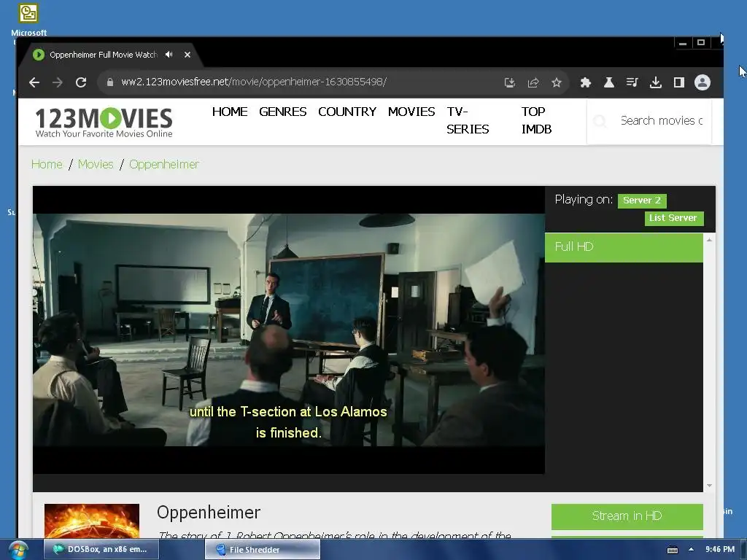Viewport: 747px width, 560px height.
Task: Open the extensions puzzle icon
Action: point(586,82)
